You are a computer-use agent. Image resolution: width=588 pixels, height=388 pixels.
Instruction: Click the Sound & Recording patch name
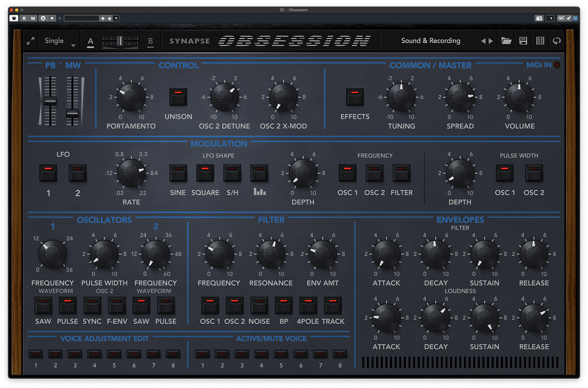pyautogui.click(x=431, y=41)
